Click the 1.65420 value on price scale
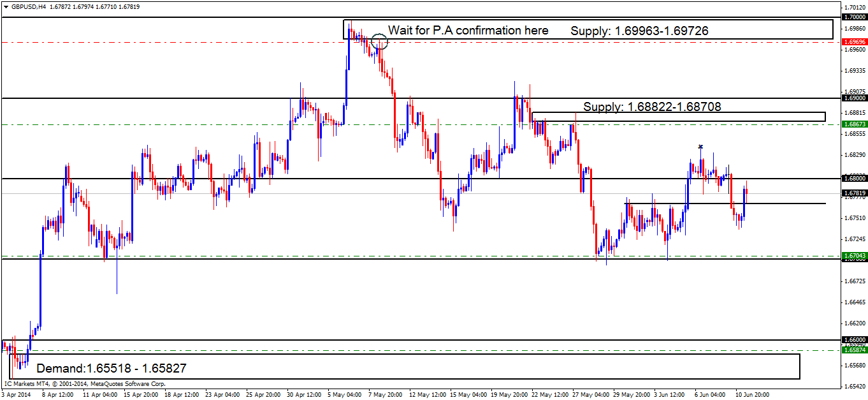The height and width of the screenshot is (400, 868). (x=854, y=386)
